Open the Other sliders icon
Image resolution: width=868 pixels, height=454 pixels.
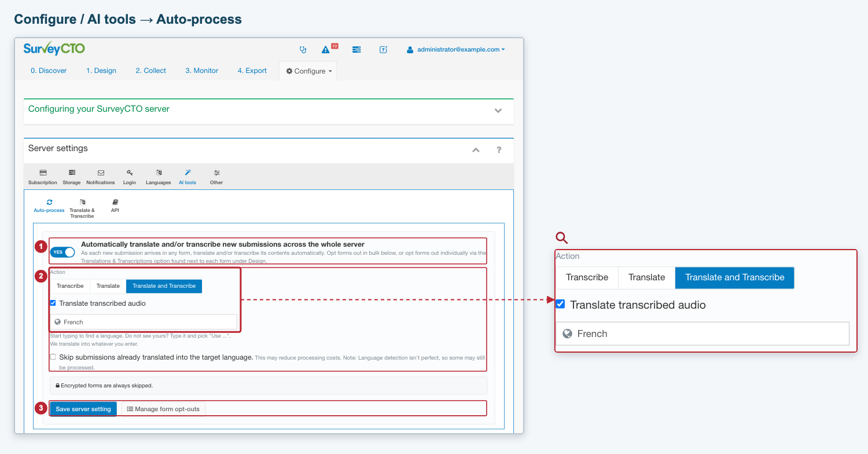216,173
